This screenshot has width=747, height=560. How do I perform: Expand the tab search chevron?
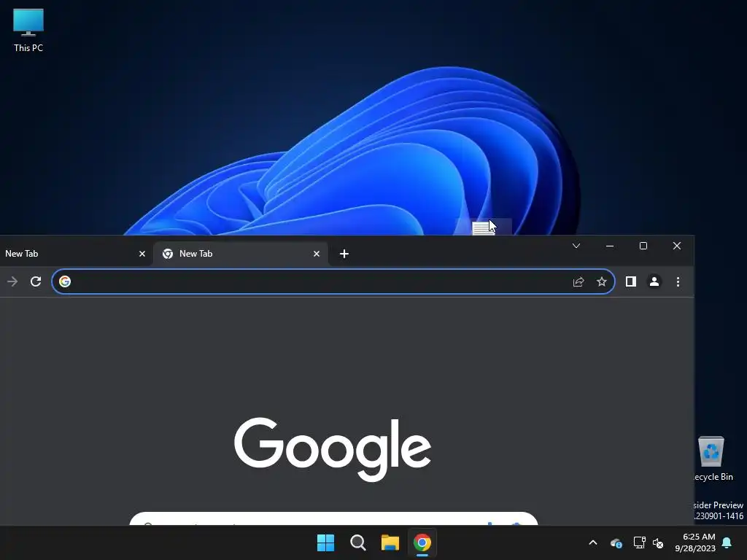click(576, 246)
